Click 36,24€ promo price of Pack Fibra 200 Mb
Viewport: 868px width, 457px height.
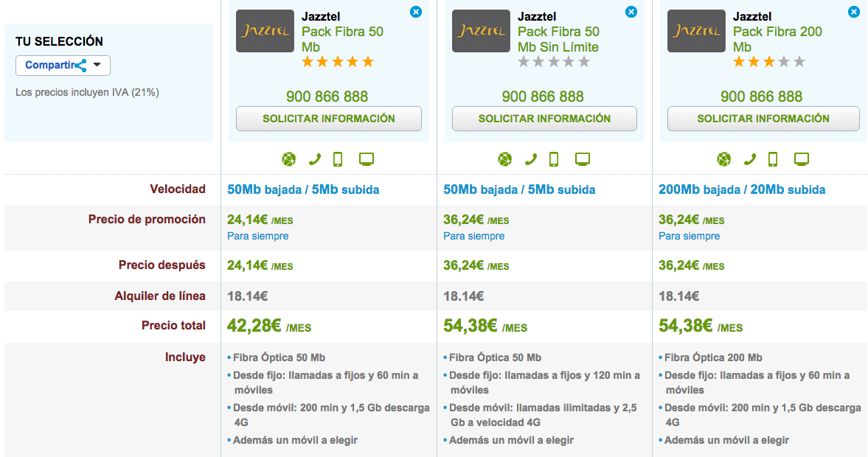coord(692,220)
